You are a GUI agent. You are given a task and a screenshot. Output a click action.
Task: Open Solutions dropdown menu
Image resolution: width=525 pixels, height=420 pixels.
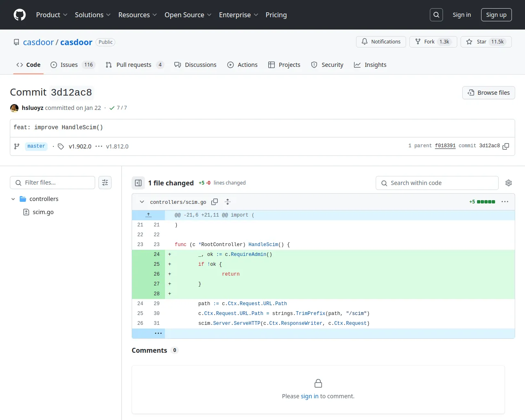tap(93, 15)
